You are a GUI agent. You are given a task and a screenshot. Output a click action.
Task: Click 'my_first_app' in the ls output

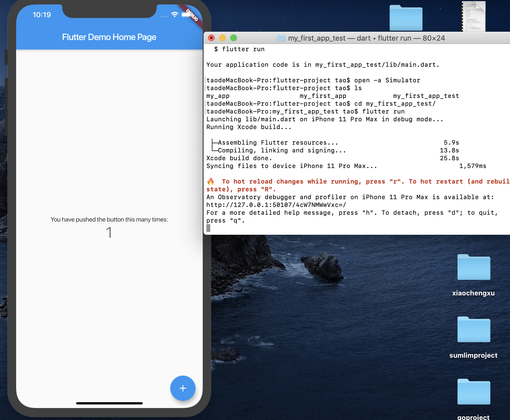(323, 96)
